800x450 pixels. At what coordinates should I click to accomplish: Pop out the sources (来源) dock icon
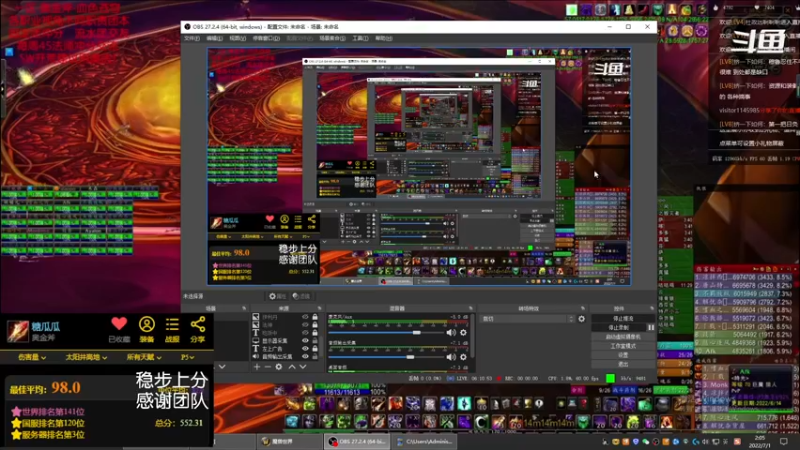pyautogui.click(x=320, y=308)
